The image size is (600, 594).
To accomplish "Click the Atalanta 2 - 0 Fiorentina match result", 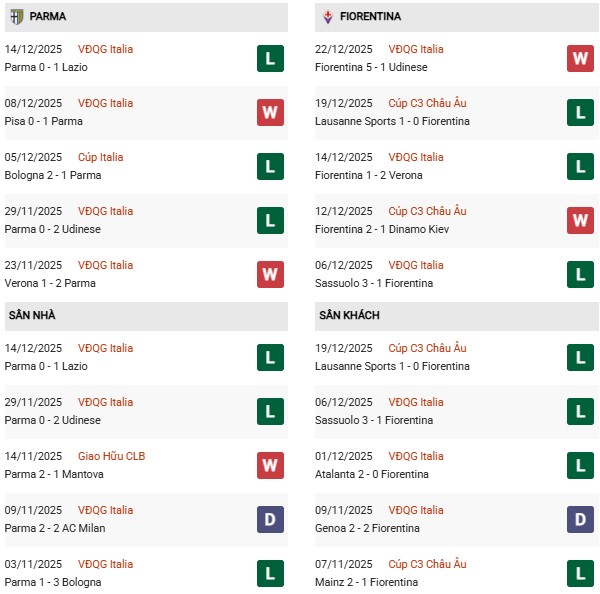I will [371, 474].
